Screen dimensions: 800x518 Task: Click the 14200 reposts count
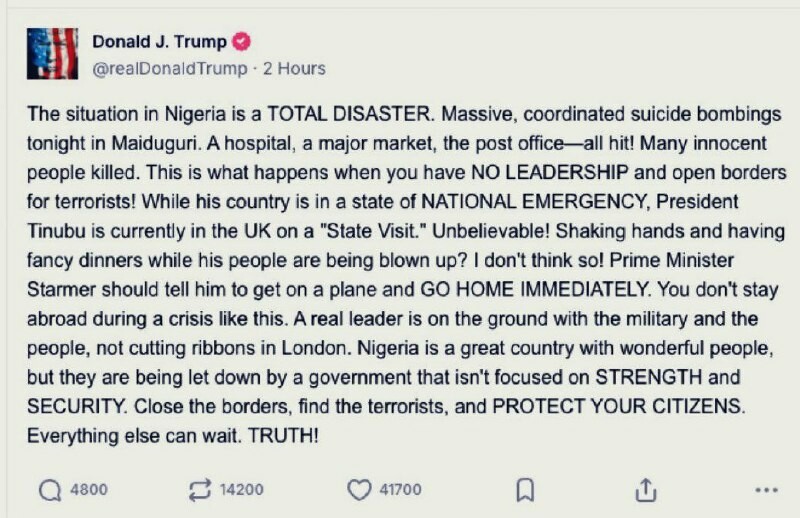[x=241, y=489]
